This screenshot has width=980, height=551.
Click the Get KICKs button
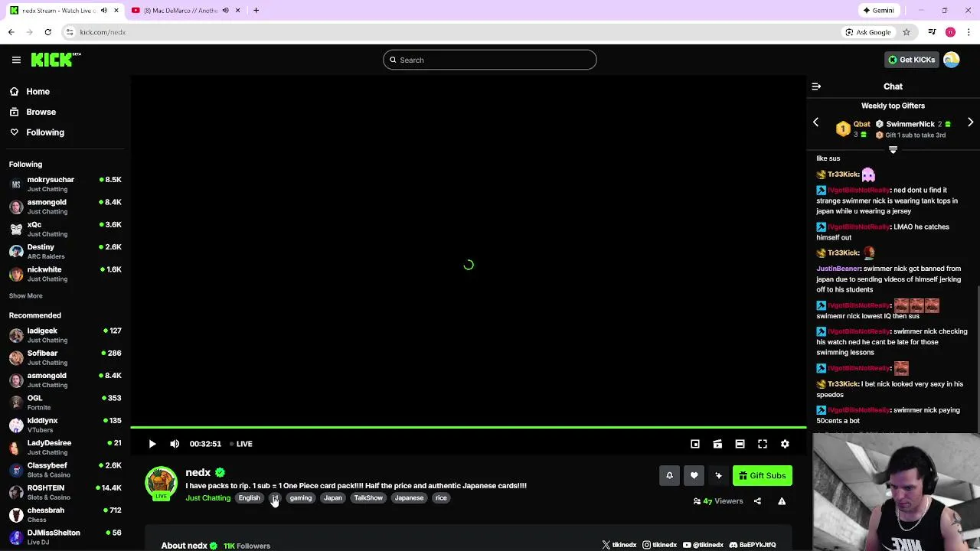pyautogui.click(x=911, y=60)
